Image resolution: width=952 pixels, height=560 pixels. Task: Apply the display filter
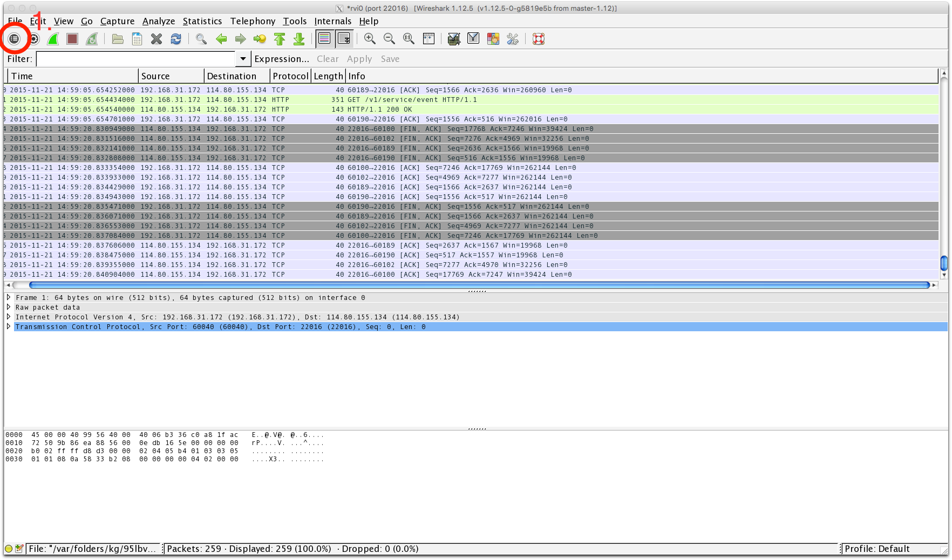(359, 59)
